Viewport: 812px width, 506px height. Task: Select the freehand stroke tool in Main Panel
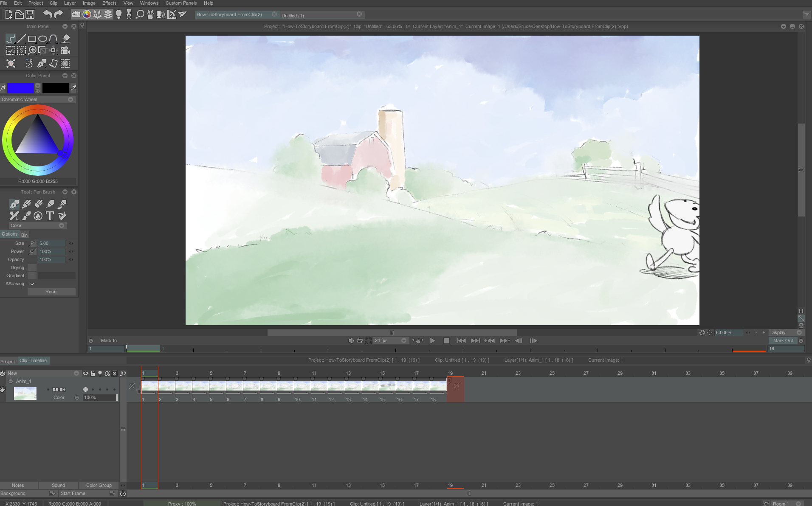click(11, 39)
